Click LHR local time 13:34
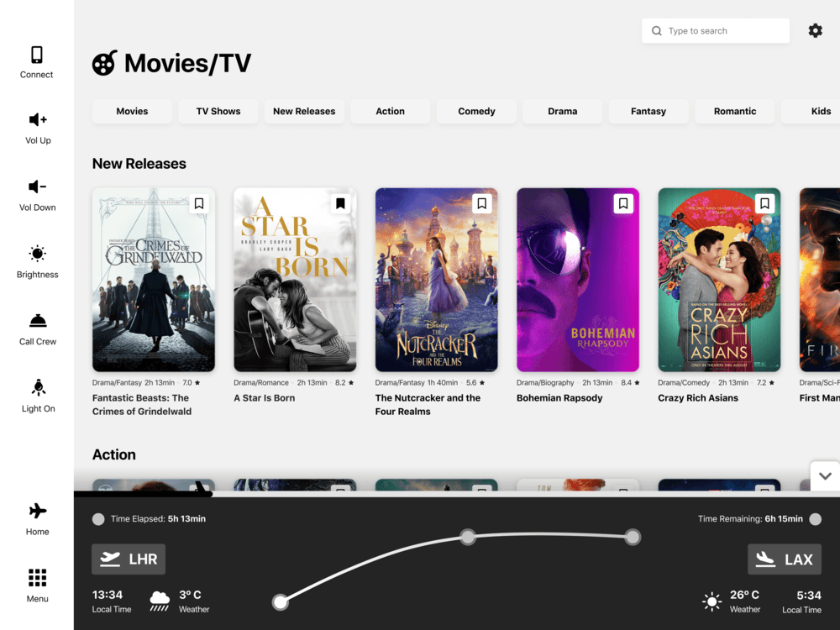 pos(108,595)
